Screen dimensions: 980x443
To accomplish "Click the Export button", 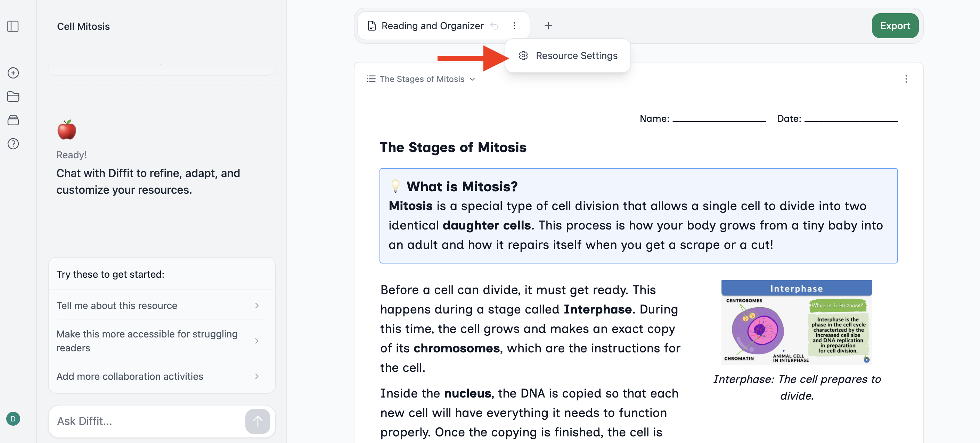I will tap(895, 26).
